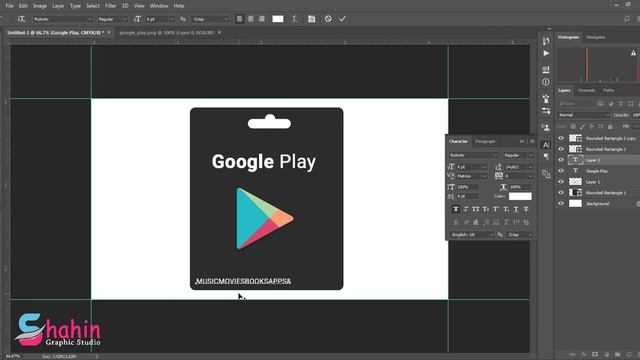Screen dimensions: 640x360
Task: Open layer blend mode Normal dropdown
Action: 584,115
